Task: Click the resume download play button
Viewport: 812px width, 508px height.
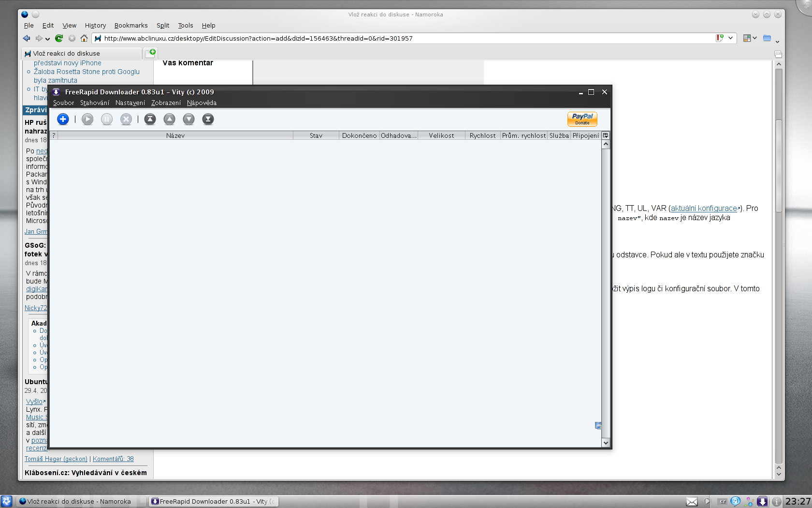Action: coord(87,119)
